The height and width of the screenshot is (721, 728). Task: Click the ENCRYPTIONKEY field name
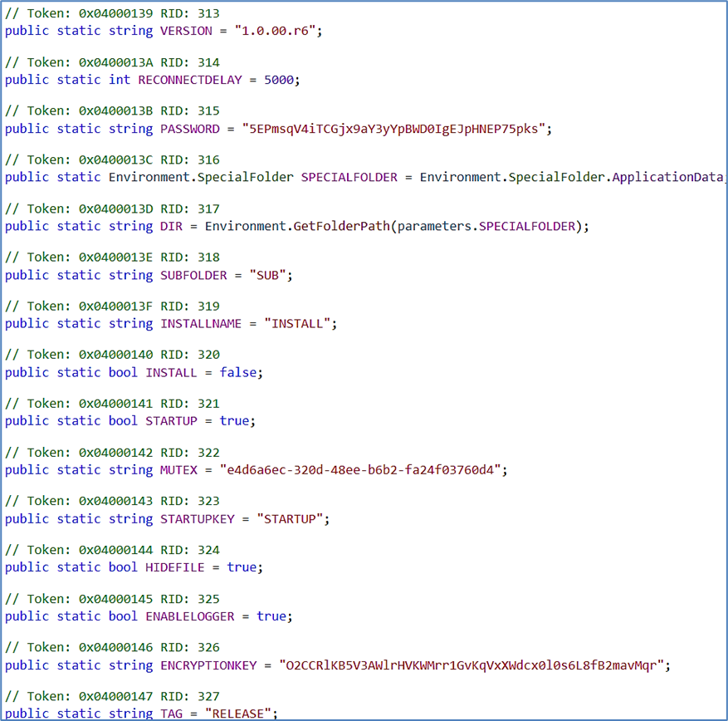click(208, 665)
